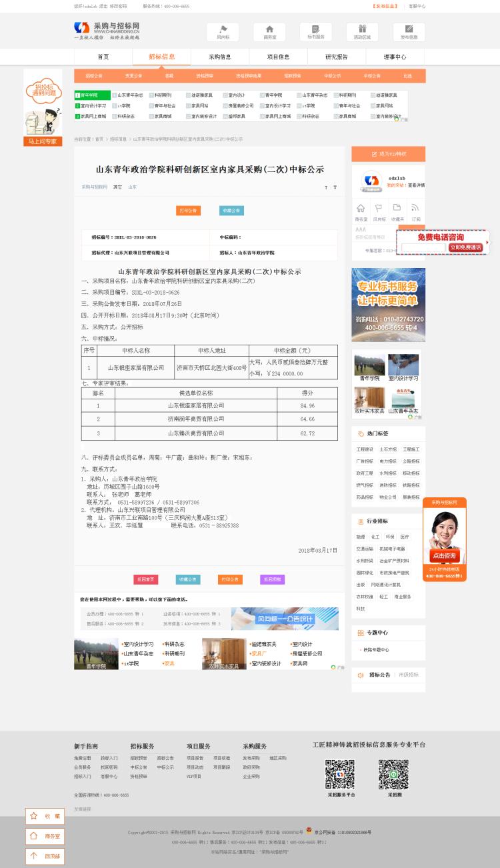Click the 专业标书服务 banner image
The height and width of the screenshot is (868, 500).
point(388,305)
